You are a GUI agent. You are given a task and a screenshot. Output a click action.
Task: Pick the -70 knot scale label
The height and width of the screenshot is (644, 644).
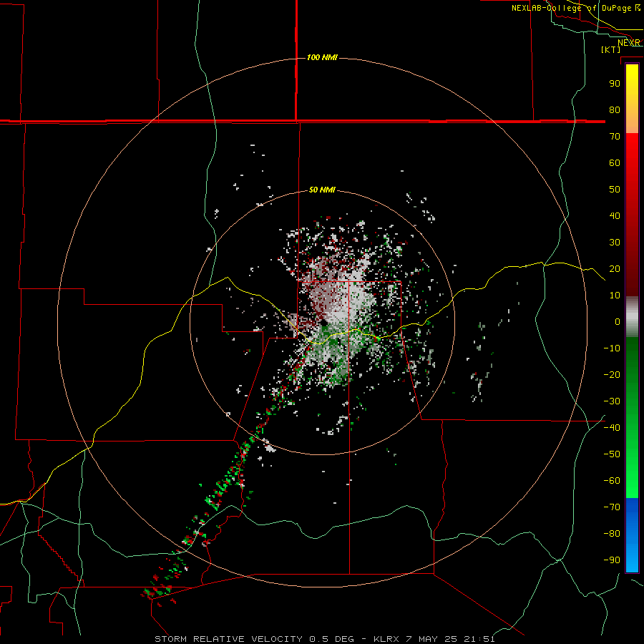pos(612,507)
